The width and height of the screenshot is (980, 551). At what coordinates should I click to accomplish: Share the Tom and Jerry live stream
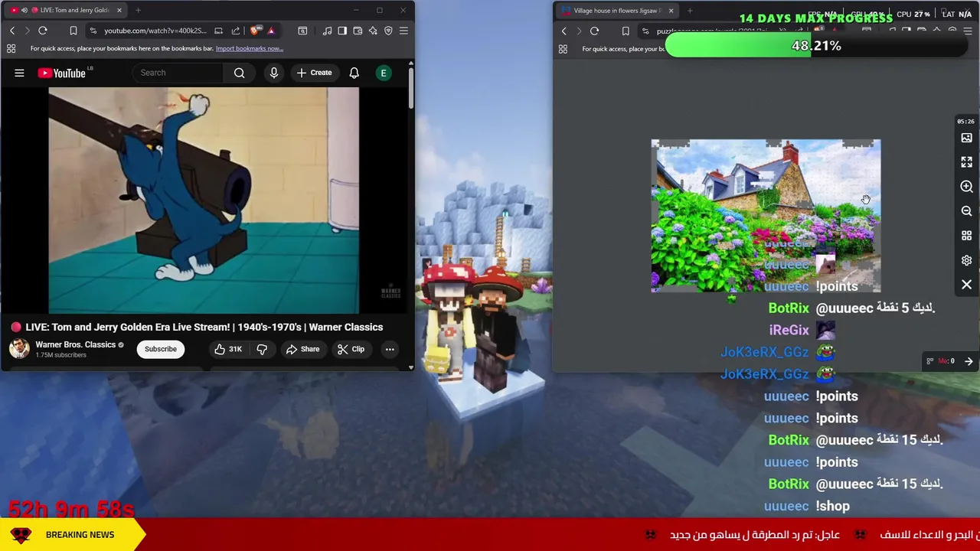click(x=302, y=349)
